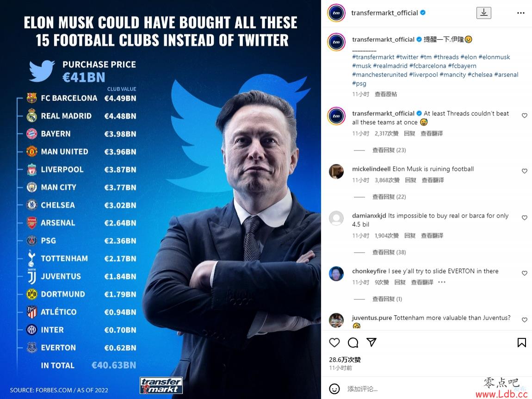Like chonkeyfire's comment with the heart

pyautogui.click(x=525, y=274)
